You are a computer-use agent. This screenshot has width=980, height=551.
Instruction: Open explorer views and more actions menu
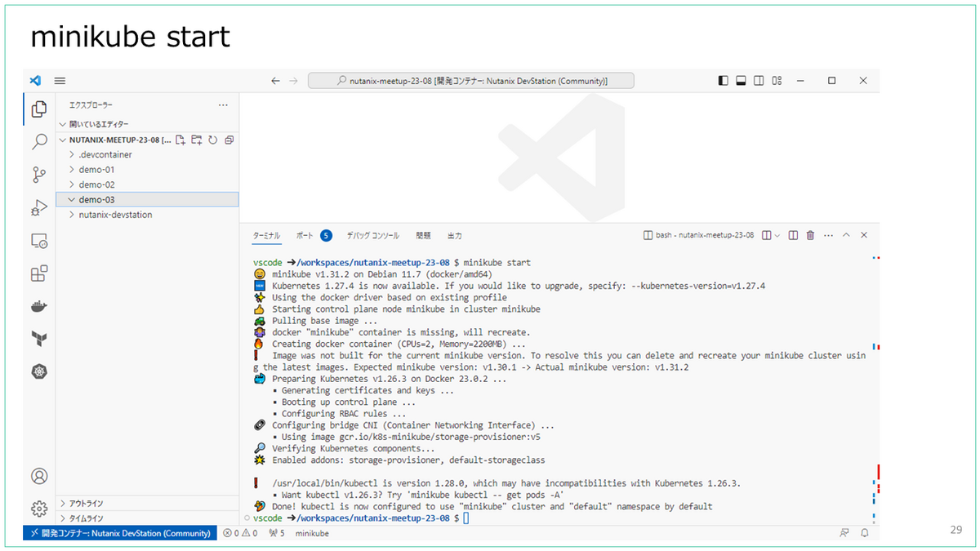tap(223, 105)
